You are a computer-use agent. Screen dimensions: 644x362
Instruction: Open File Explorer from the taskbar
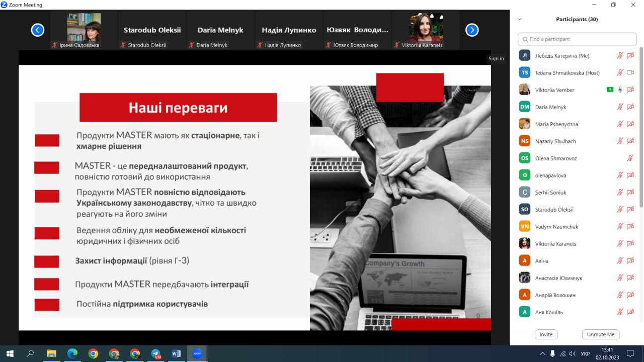click(x=51, y=353)
